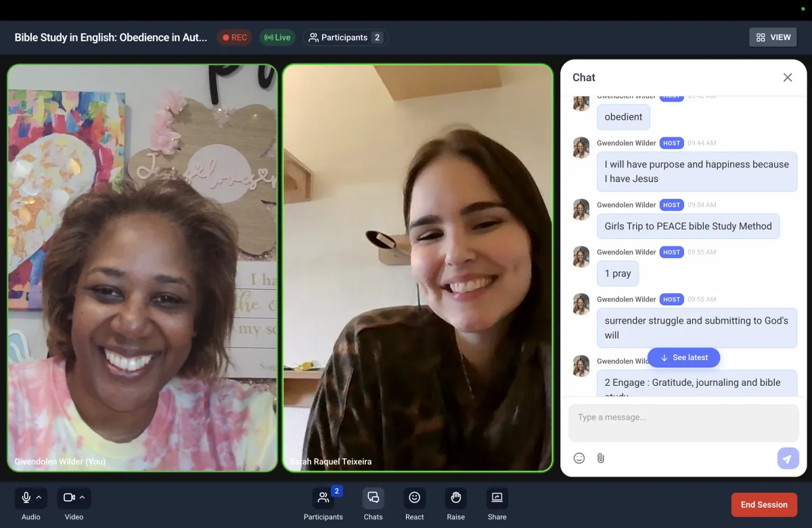Click the avatar beside the 09:54 AM message
This screenshot has height=528, width=812.
(581, 209)
